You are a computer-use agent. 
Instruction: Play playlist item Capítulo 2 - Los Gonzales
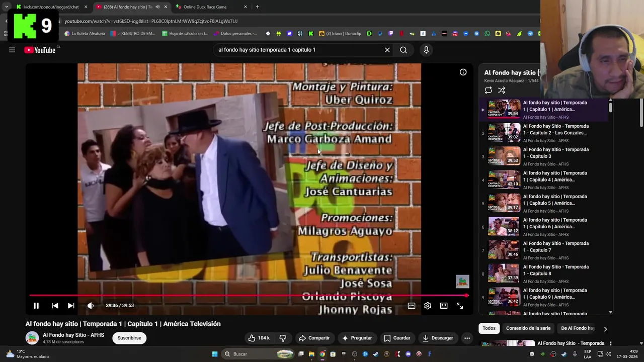point(544,133)
